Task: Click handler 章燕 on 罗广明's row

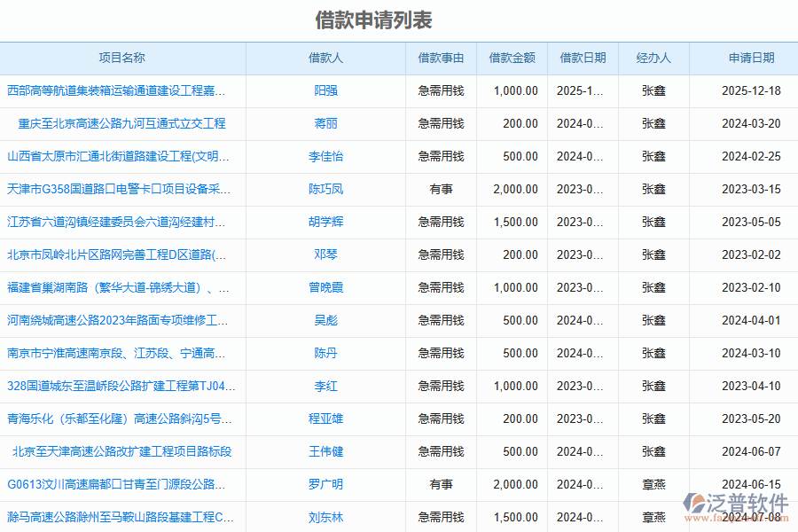Action: (x=653, y=484)
